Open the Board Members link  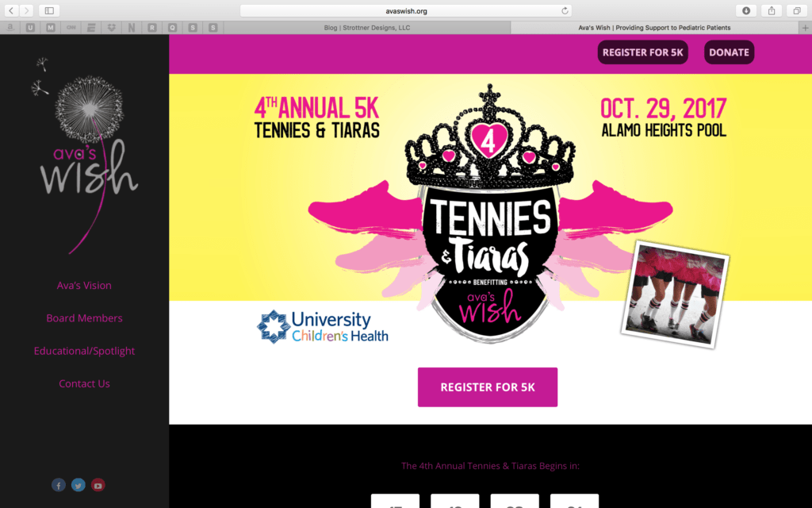point(84,317)
